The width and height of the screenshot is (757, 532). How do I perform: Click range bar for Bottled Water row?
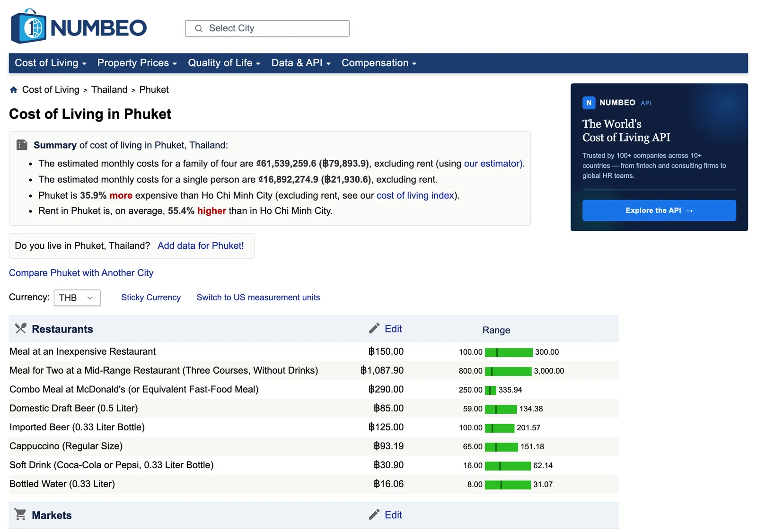pos(508,485)
